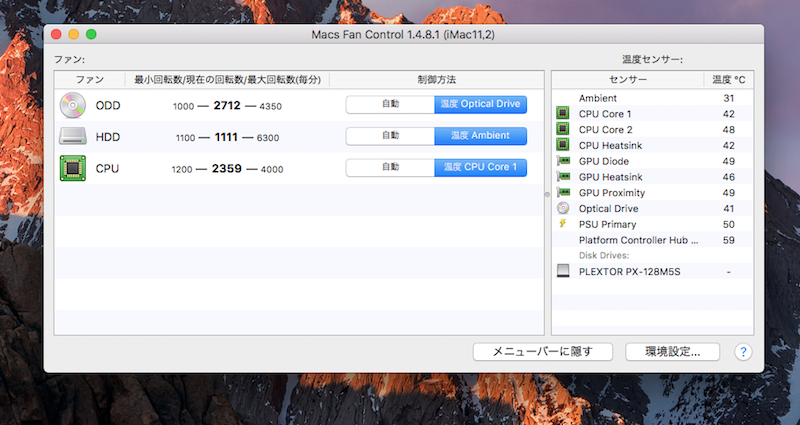The image size is (800, 425).
Task: Set HDD fan to 自動 mode
Action: (390, 136)
